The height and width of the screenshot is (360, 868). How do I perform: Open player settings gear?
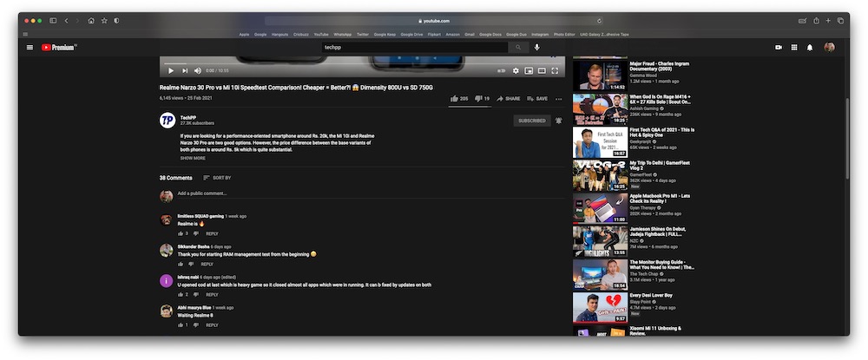coord(516,71)
